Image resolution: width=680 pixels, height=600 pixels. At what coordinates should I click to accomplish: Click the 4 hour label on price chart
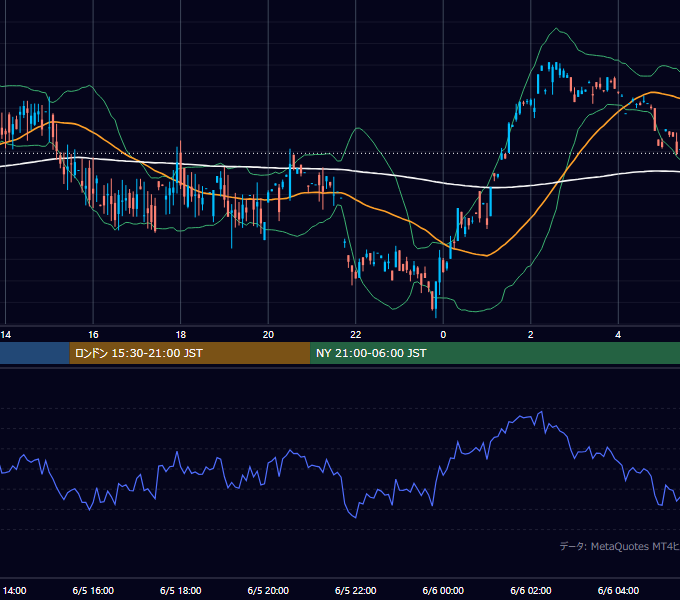pos(618,335)
